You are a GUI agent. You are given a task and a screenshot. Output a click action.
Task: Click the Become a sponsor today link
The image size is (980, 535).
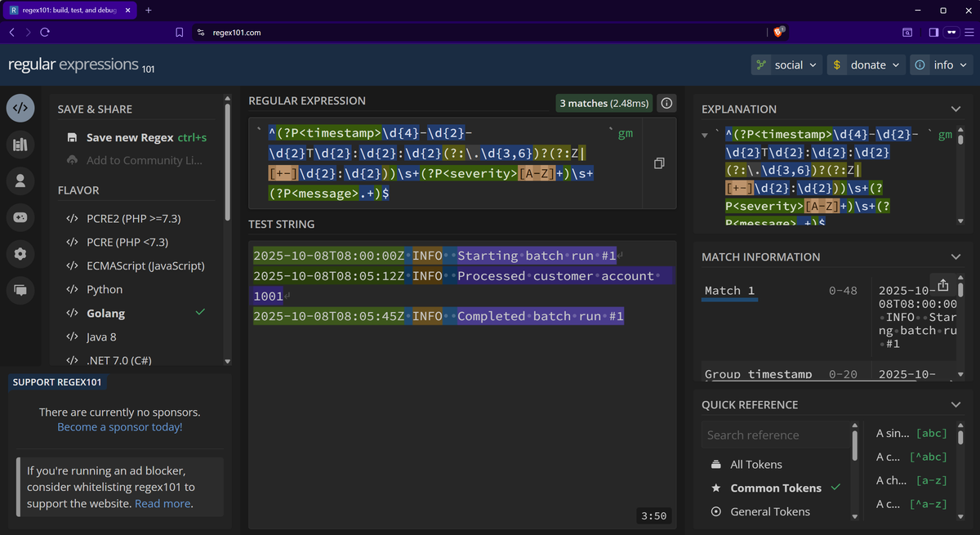point(119,427)
